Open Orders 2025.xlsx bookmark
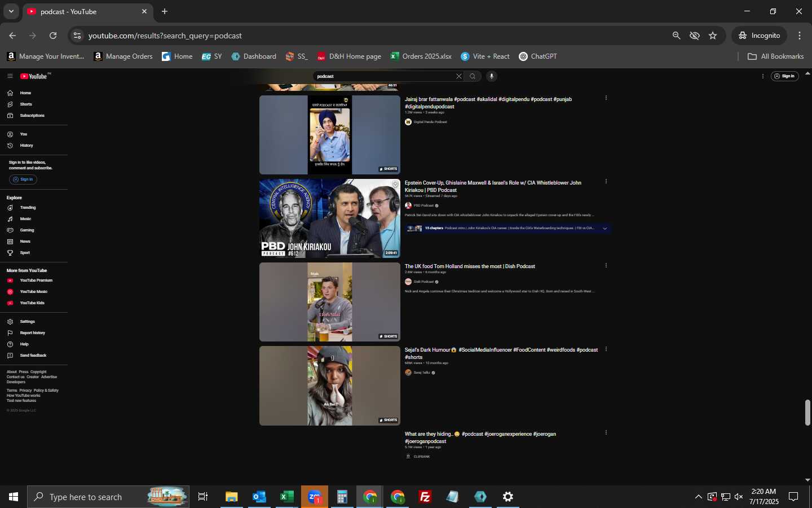The height and width of the screenshot is (508, 812). tap(421, 56)
